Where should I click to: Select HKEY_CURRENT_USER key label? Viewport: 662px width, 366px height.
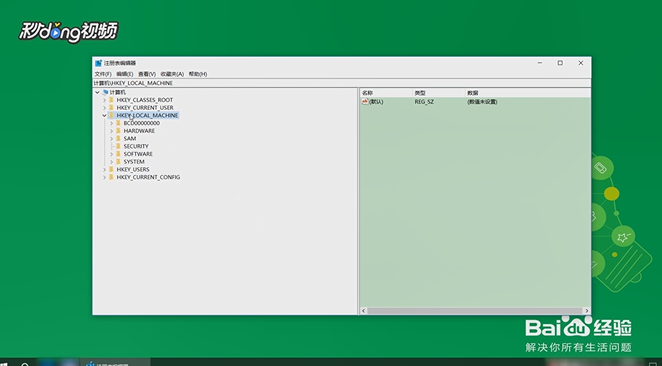pos(145,108)
